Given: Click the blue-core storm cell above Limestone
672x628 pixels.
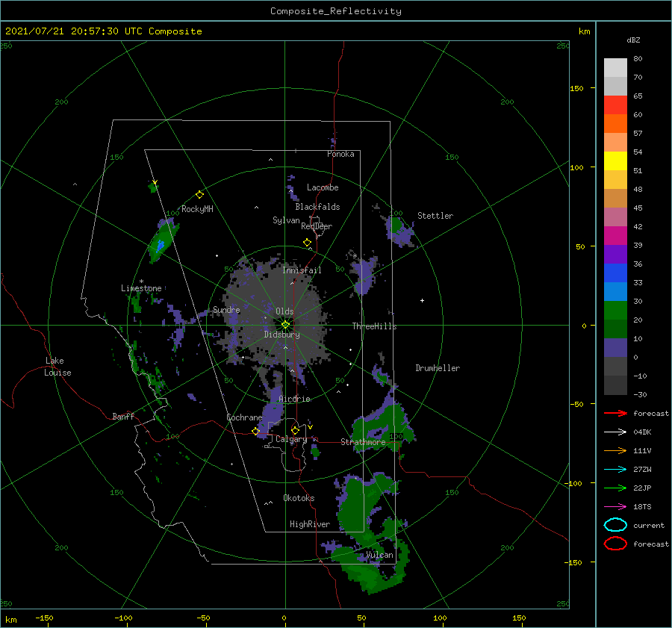Looking at the screenshot, I should tap(163, 242).
